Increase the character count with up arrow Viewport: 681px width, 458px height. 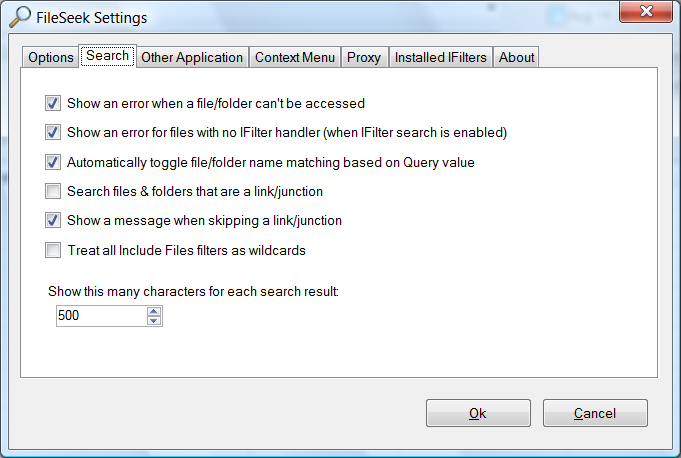click(153, 311)
